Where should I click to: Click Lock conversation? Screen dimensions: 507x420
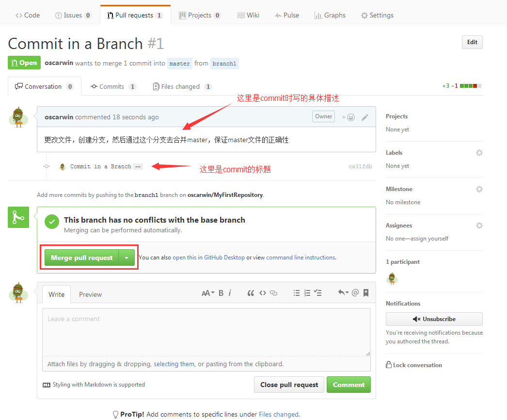[414, 365]
